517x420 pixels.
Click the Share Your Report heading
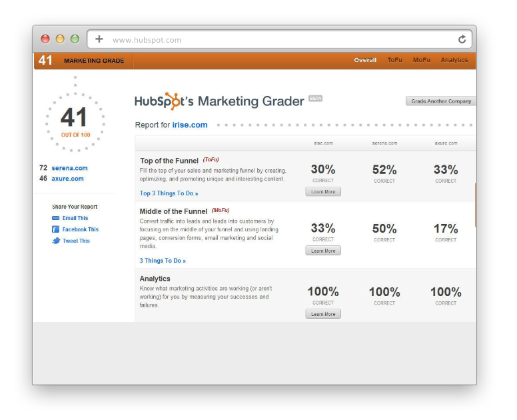(x=75, y=207)
